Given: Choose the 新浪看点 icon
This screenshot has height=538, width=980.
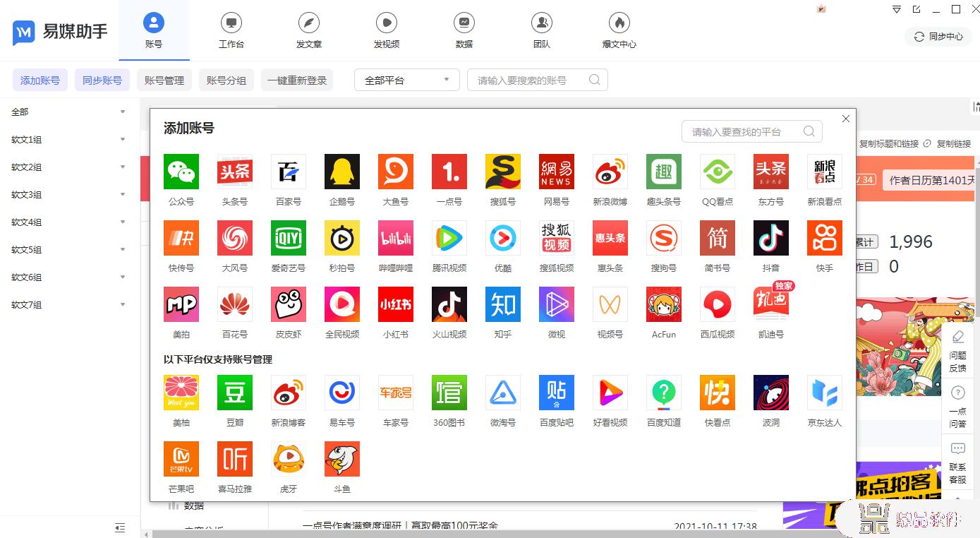Looking at the screenshot, I should click(x=825, y=172).
